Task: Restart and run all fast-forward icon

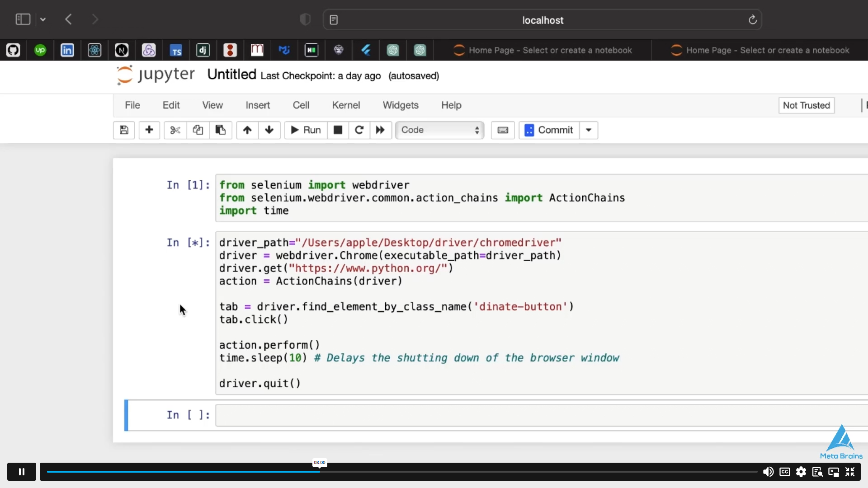Action: pyautogui.click(x=380, y=130)
